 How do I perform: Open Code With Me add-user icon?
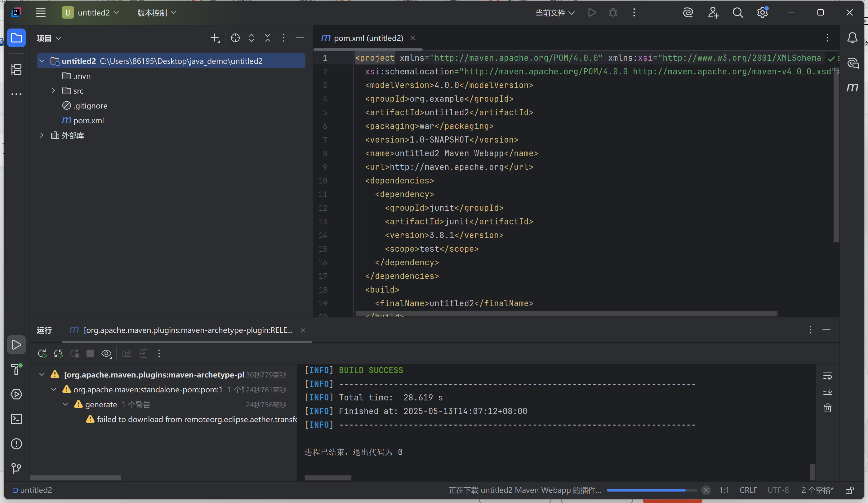(713, 13)
